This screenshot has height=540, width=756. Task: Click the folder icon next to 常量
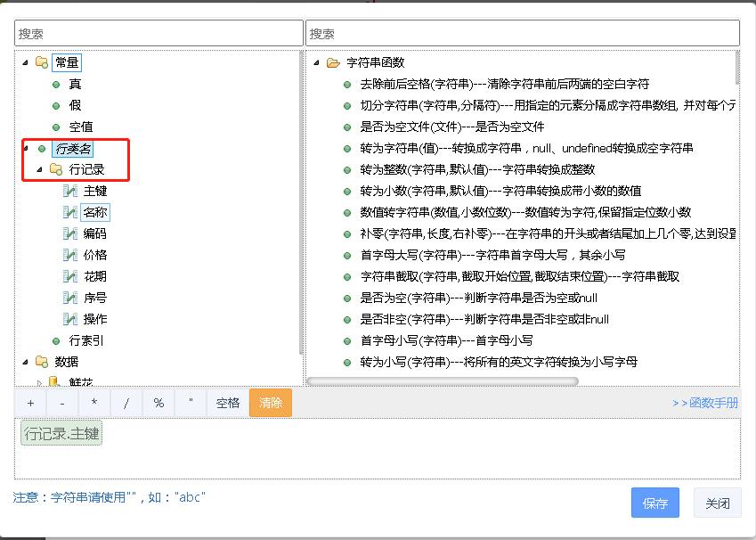click(x=41, y=62)
